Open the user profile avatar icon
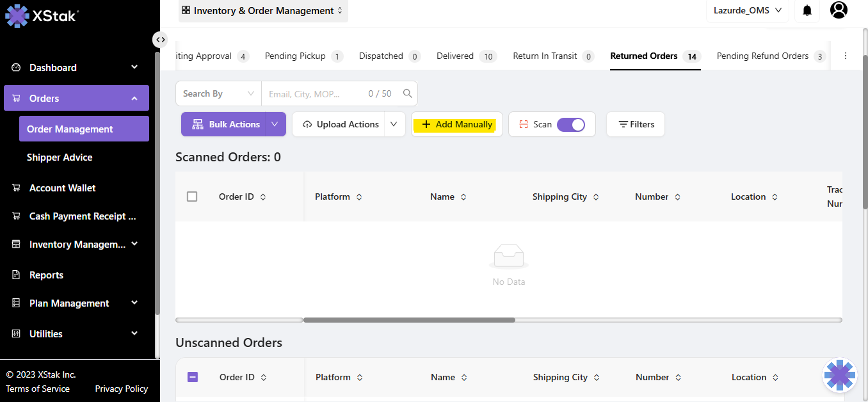This screenshot has height=402, width=868. pos(839,10)
